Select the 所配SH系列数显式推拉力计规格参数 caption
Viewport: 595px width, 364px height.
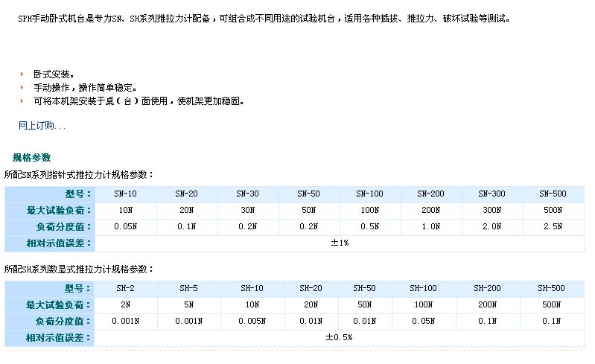[79, 269]
